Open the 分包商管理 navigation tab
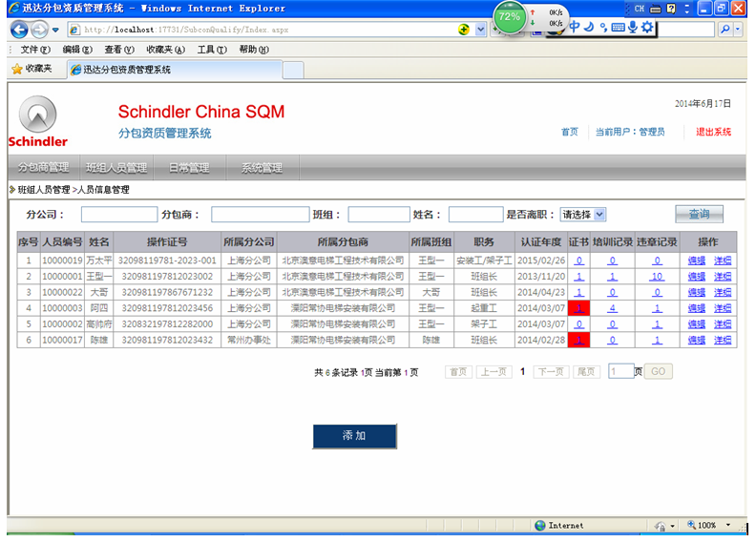This screenshot has width=756, height=542. pyautogui.click(x=43, y=168)
